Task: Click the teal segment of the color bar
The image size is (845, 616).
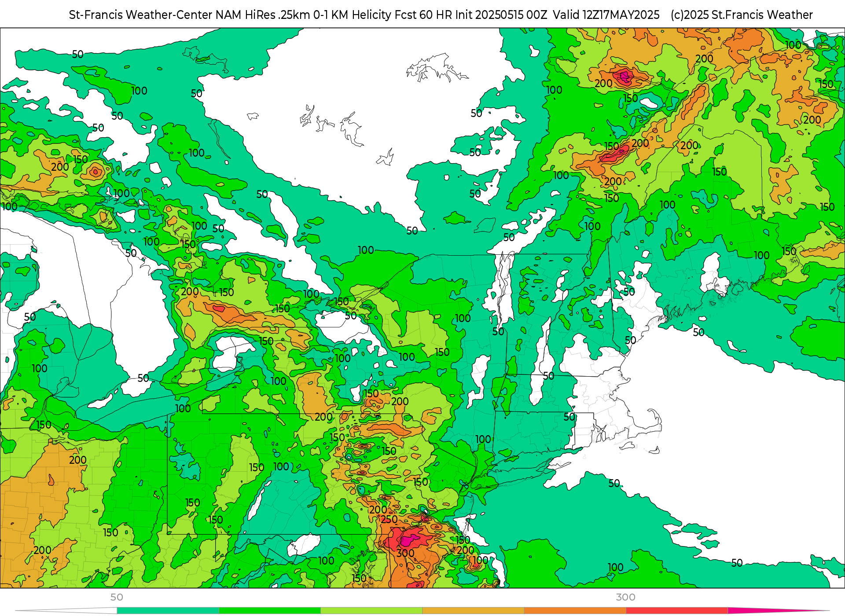Action: point(168,611)
